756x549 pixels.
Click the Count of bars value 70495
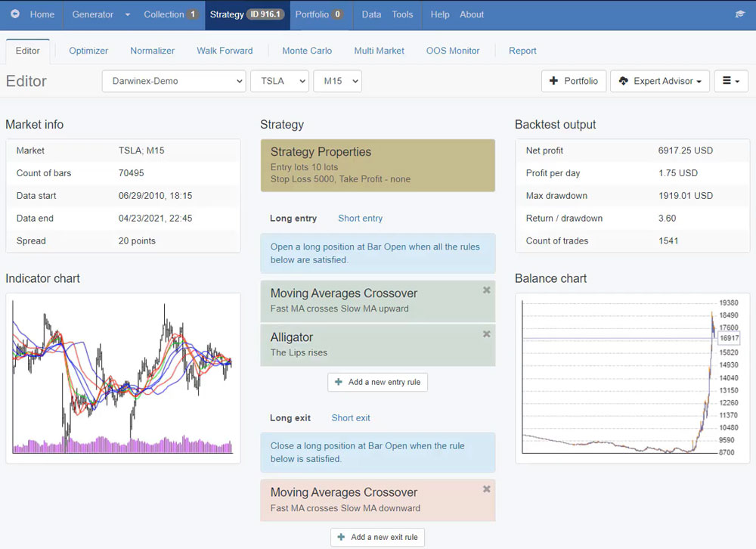(x=131, y=172)
